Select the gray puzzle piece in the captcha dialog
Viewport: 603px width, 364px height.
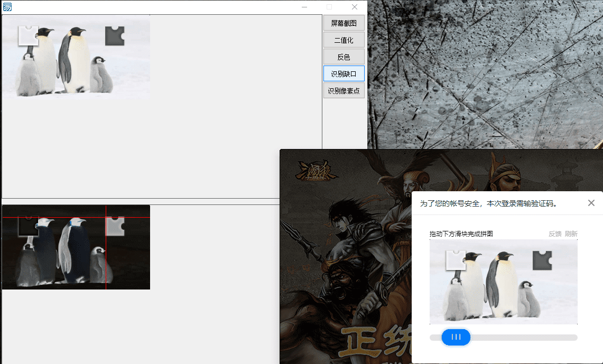coord(542,259)
